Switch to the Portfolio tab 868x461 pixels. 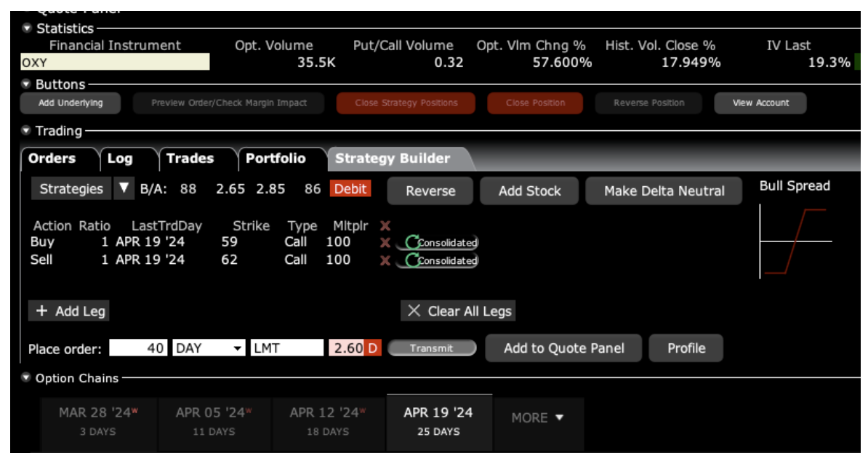[x=276, y=159]
